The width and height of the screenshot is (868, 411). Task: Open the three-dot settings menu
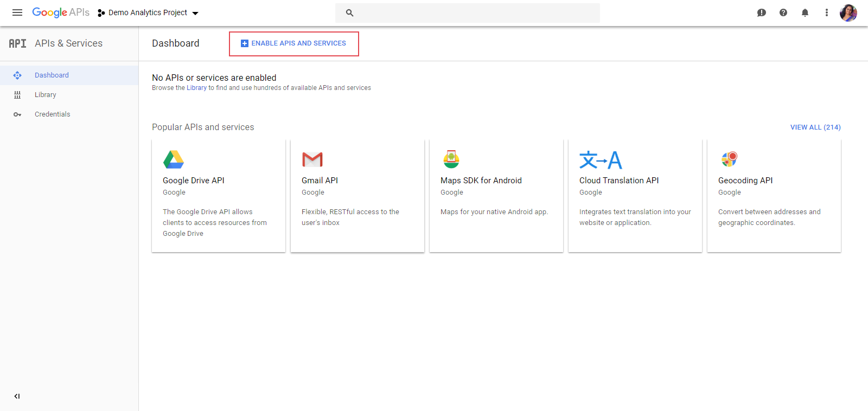pyautogui.click(x=827, y=12)
